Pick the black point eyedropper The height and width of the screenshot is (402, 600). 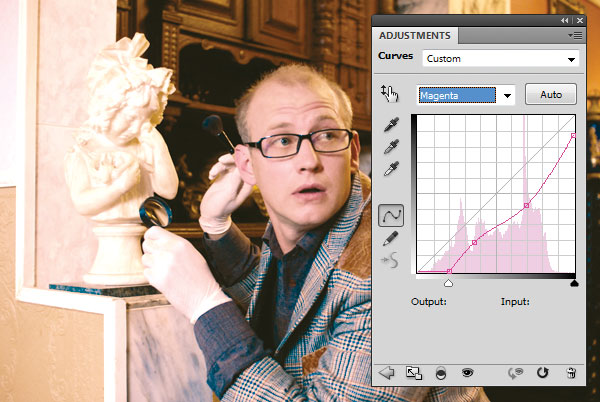click(x=391, y=125)
